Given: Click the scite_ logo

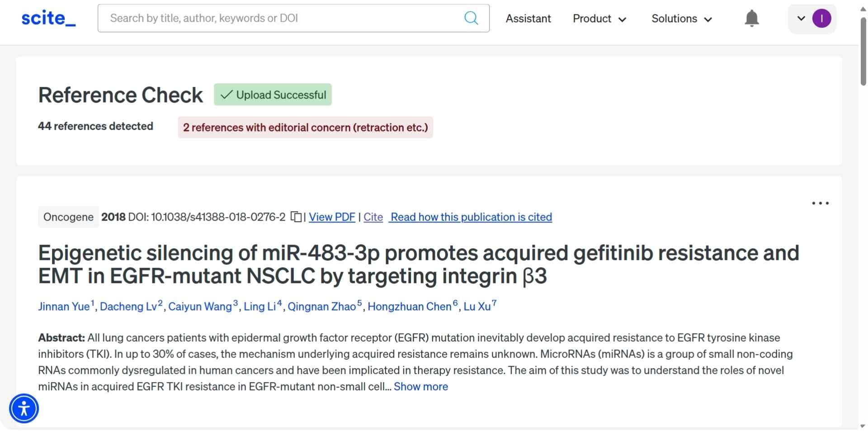Looking at the screenshot, I should pos(48,18).
